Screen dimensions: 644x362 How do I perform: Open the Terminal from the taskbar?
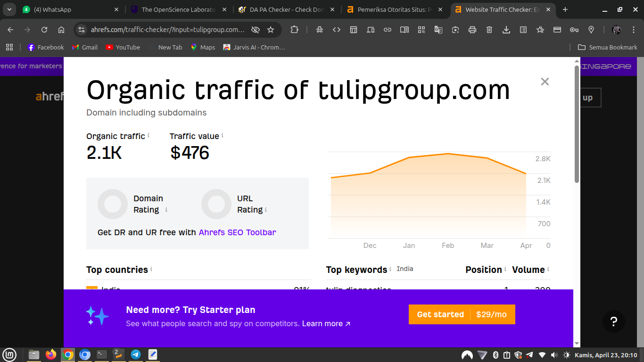pos(102,354)
